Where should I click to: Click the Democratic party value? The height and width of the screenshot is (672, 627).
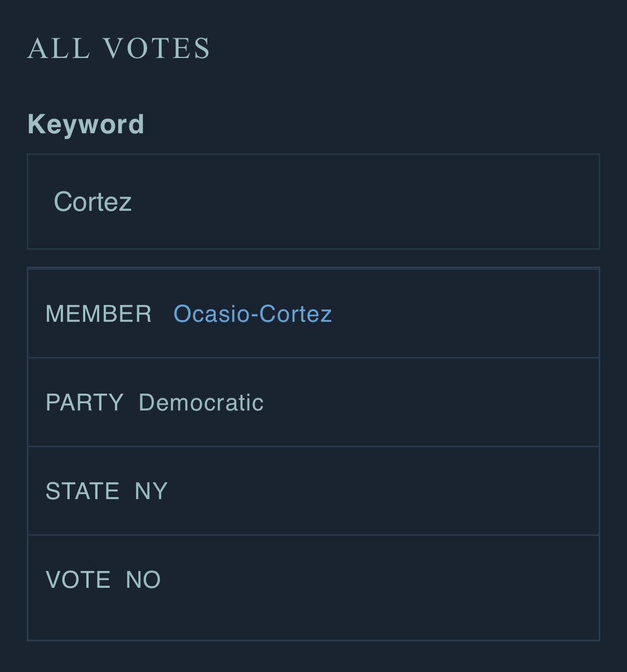click(x=201, y=403)
